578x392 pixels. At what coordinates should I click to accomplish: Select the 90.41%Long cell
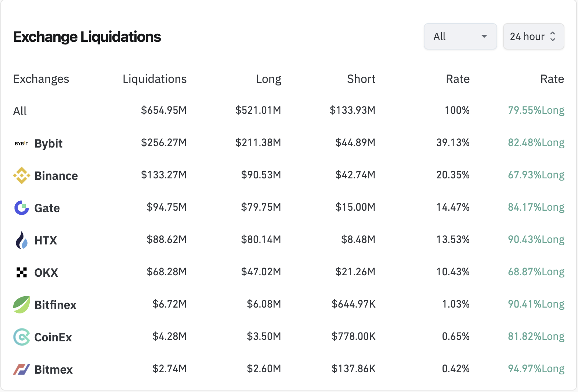click(536, 304)
